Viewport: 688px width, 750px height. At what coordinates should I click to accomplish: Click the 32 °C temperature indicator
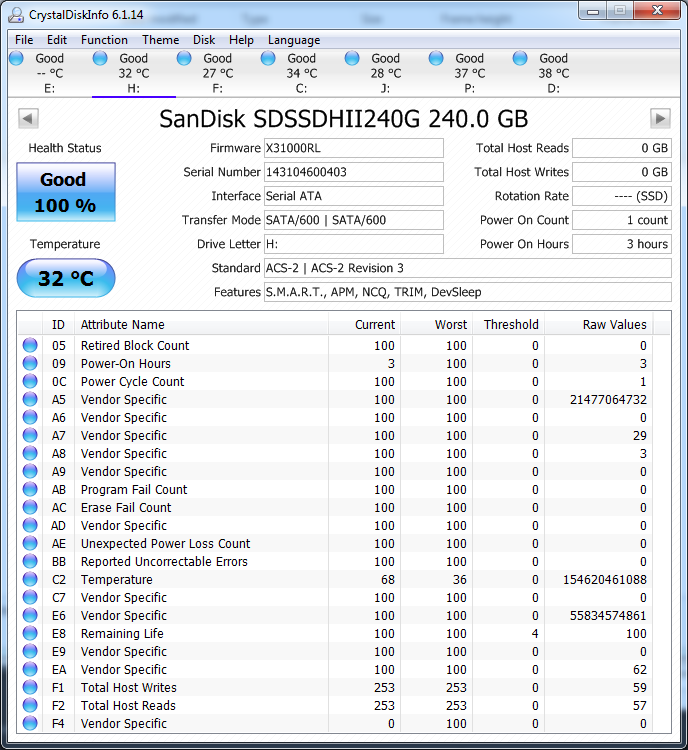(x=66, y=278)
